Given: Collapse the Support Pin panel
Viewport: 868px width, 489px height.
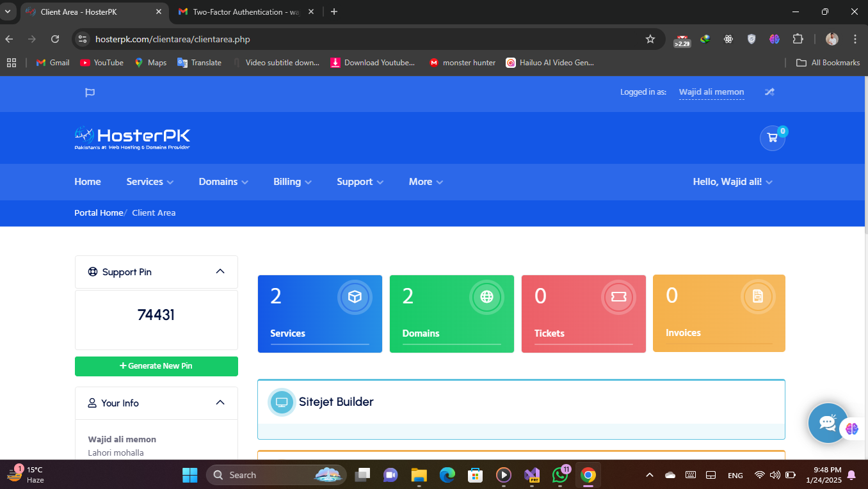Looking at the screenshot, I should point(220,271).
